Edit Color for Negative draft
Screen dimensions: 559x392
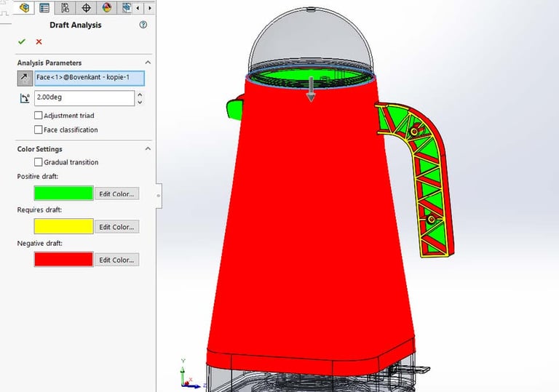click(x=116, y=260)
